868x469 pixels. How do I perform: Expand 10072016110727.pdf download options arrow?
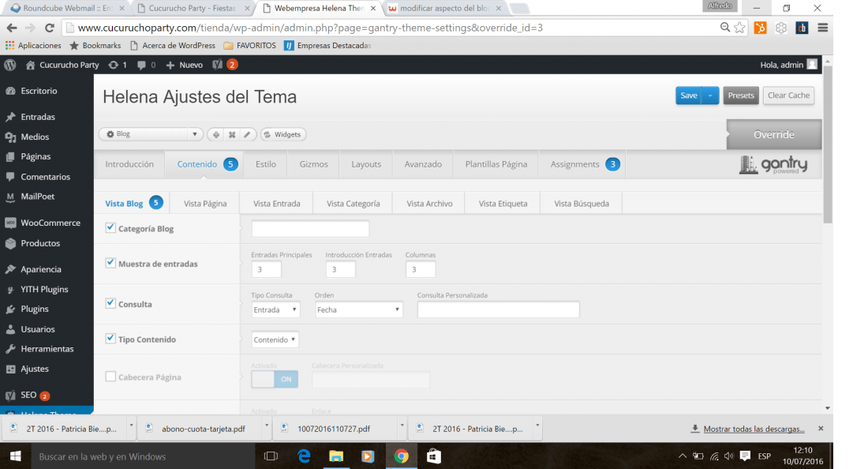click(x=402, y=426)
